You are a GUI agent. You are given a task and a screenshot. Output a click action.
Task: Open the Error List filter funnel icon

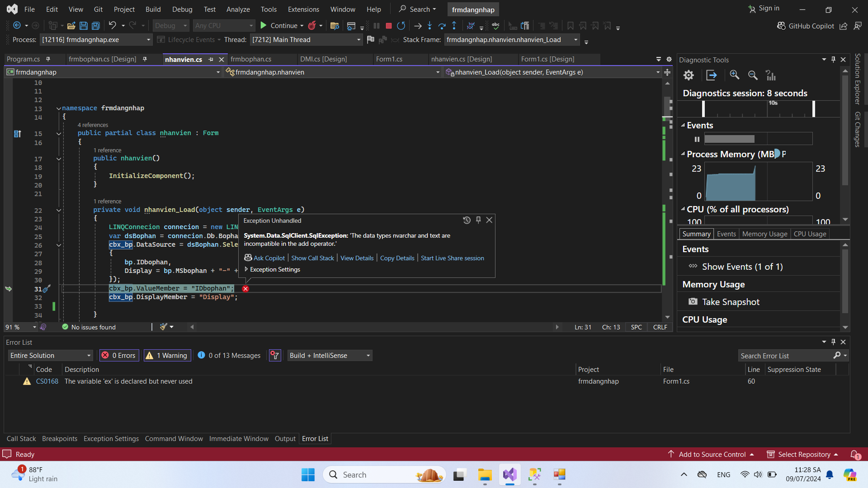[x=275, y=356]
